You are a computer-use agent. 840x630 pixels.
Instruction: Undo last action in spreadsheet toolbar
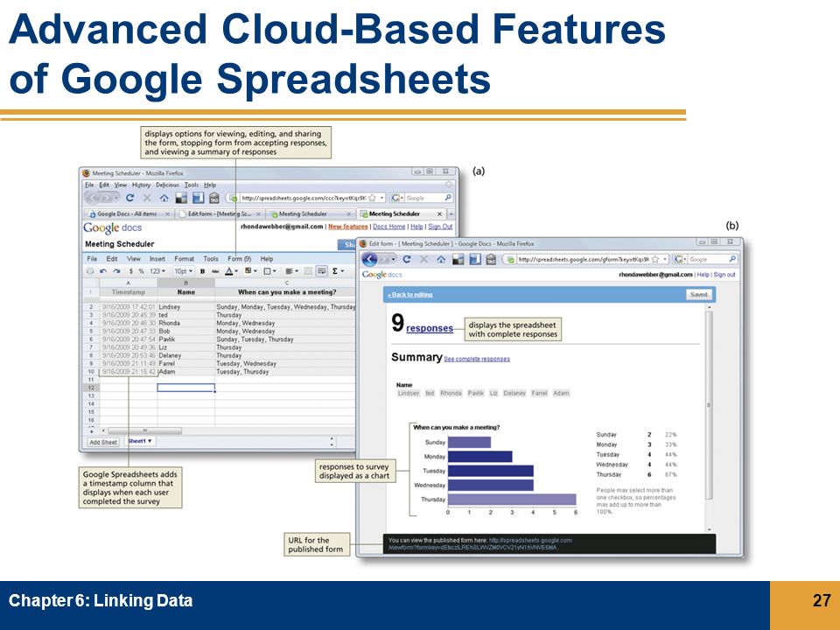(103, 271)
